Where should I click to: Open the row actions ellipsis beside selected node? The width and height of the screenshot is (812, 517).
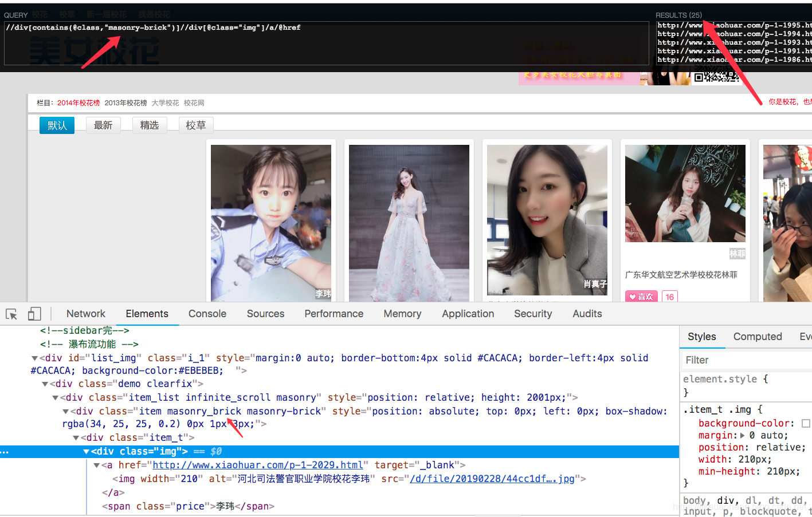[x=4, y=452]
